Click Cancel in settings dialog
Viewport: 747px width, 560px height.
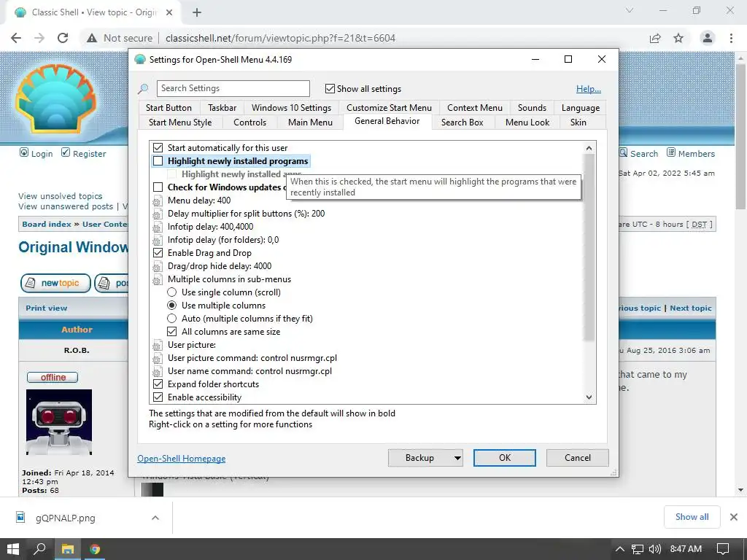(x=578, y=458)
